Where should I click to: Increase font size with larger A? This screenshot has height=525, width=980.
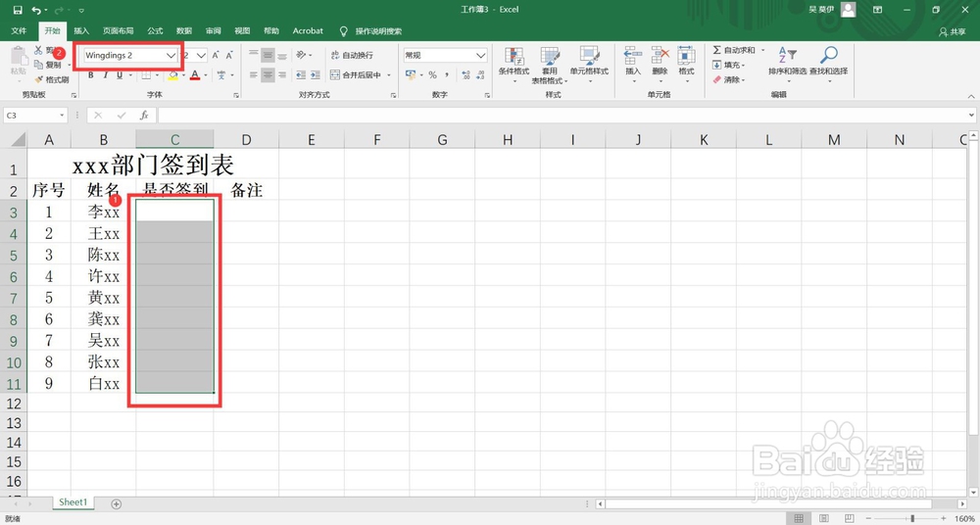pos(215,55)
